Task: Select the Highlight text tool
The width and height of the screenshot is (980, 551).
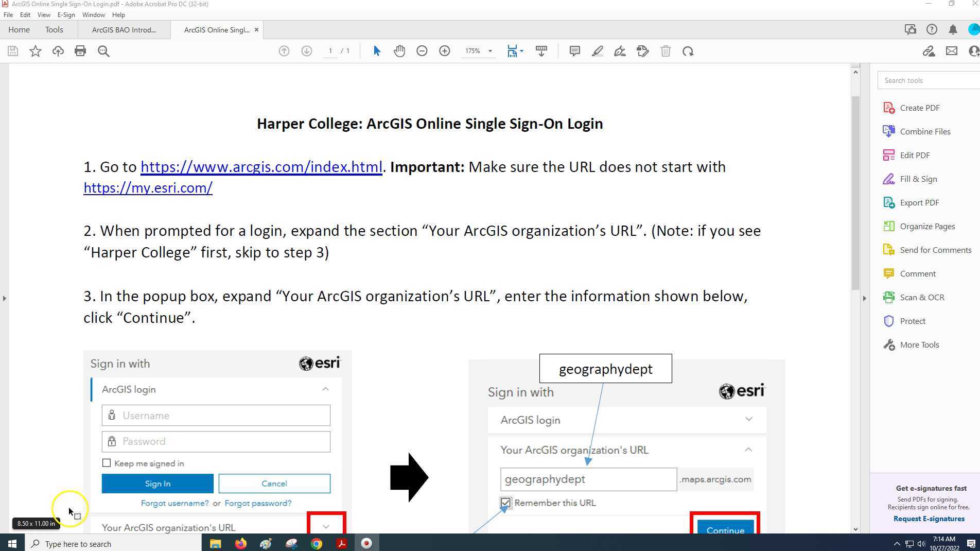Action: pyautogui.click(x=597, y=51)
